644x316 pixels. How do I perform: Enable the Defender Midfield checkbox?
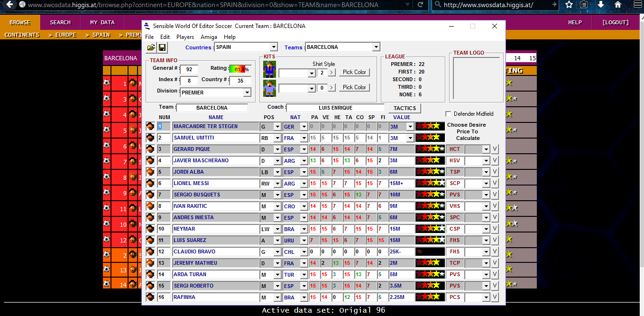(x=449, y=114)
